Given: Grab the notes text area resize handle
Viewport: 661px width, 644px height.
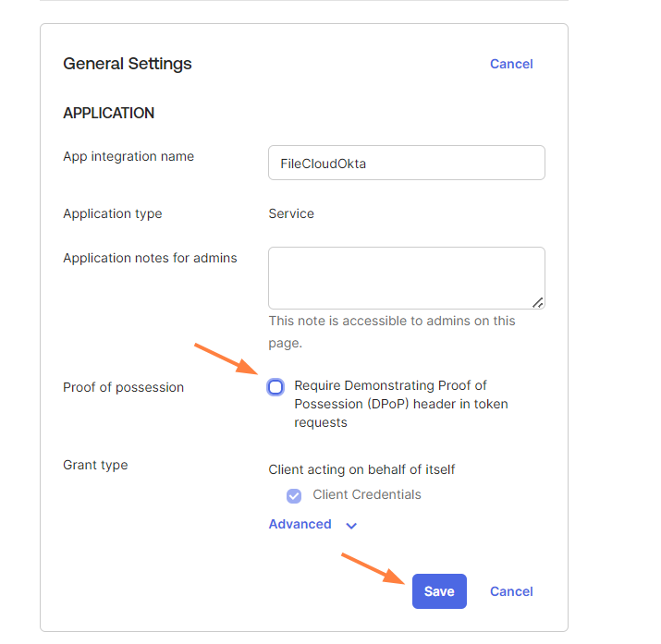Looking at the screenshot, I should (x=538, y=302).
